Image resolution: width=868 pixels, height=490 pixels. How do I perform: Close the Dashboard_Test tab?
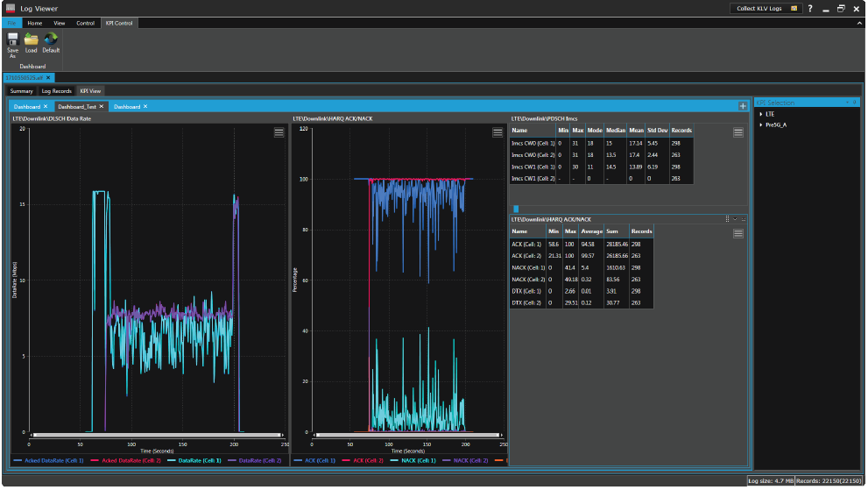click(102, 106)
